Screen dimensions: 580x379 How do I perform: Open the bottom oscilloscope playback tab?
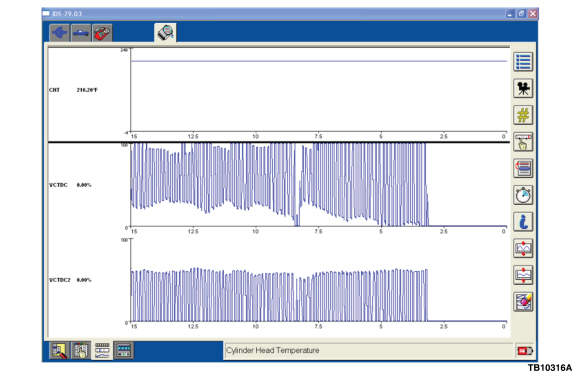(124, 350)
